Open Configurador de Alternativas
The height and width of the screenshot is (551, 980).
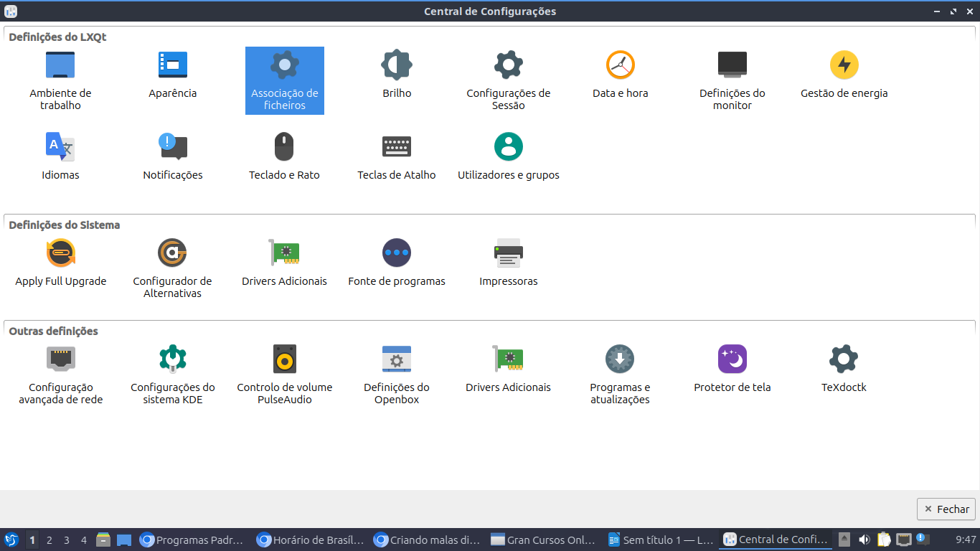pyautogui.click(x=173, y=268)
